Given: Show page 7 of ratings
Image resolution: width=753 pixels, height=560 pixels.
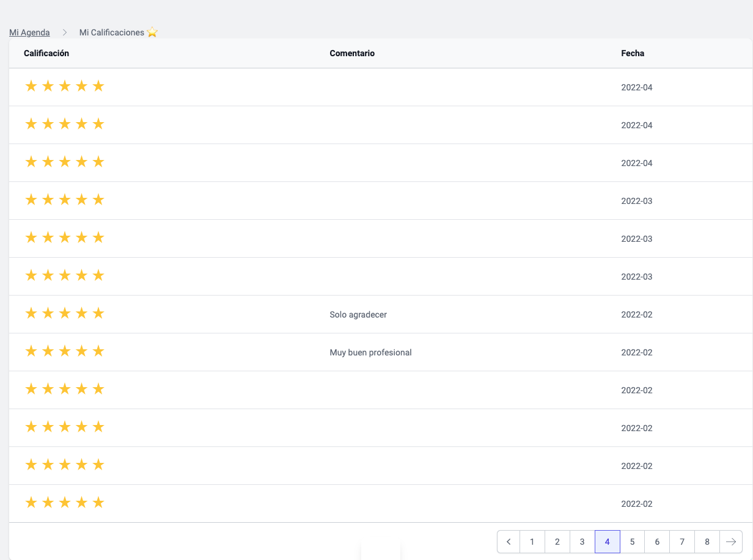Looking at the screenshot, I should pos(682,542).
